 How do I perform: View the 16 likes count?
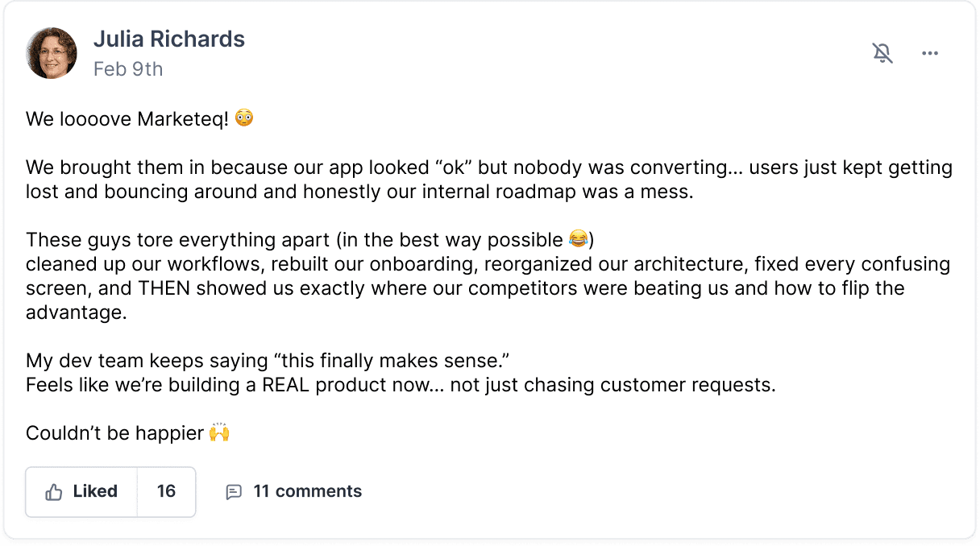point(166,491)
